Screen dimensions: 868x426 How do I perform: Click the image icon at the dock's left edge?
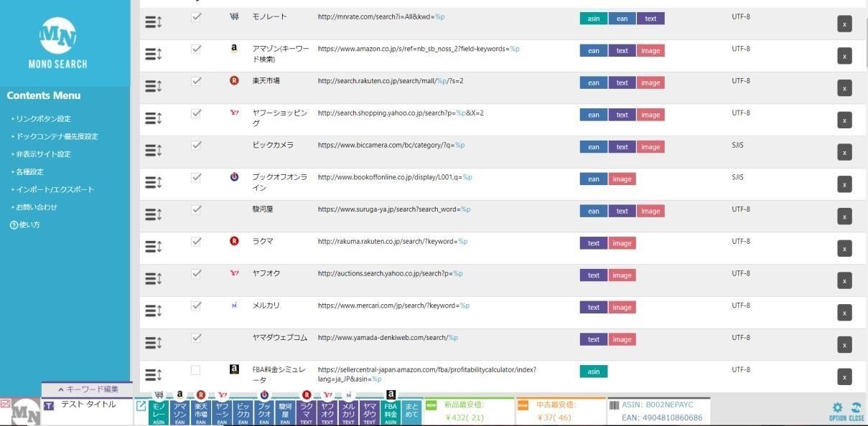(5, 404)
